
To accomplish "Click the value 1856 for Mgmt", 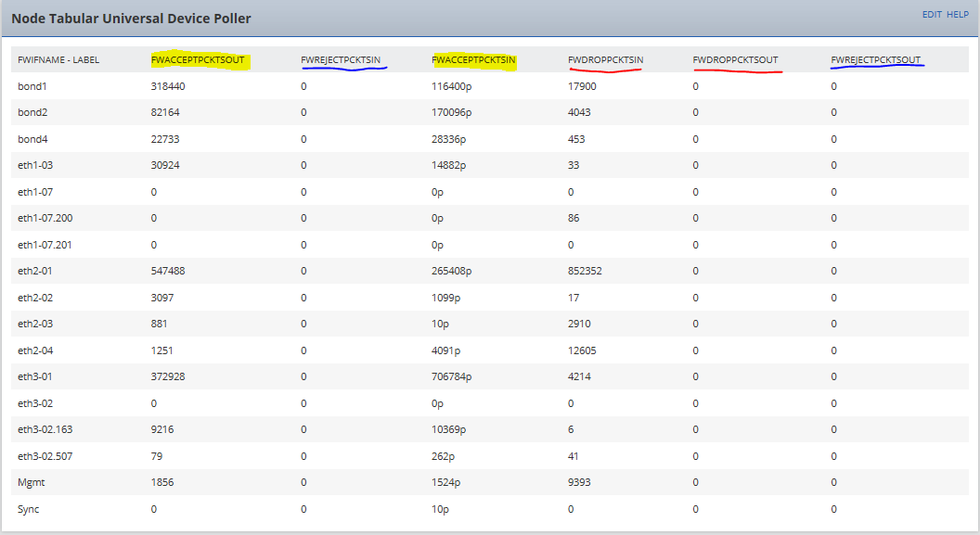I will coord(161,482).
